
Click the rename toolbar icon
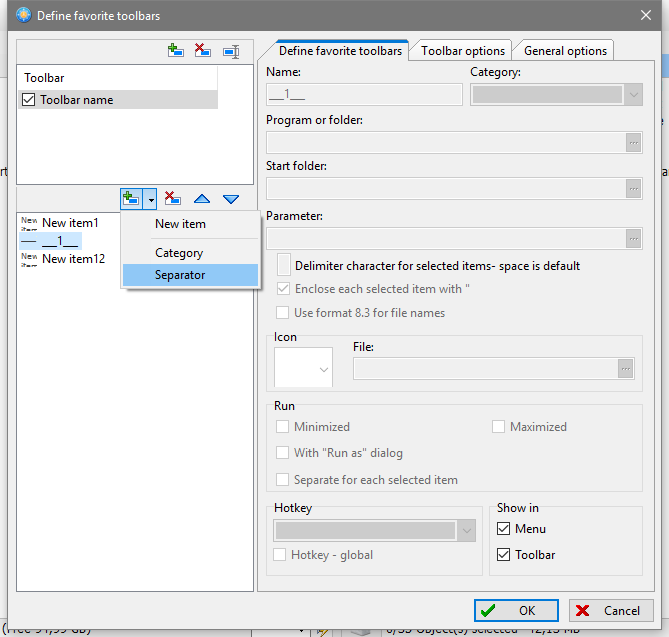[x=231, y=51]
